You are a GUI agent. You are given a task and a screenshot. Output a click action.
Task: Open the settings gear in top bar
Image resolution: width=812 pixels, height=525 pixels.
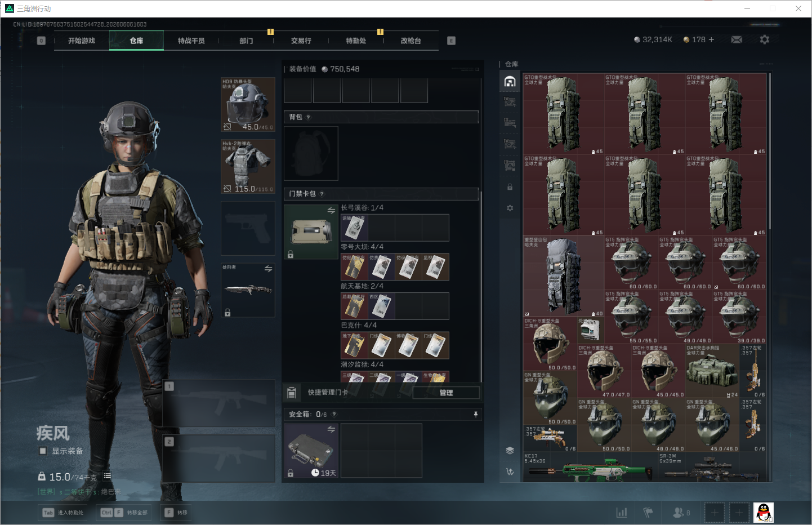[764, 39]
